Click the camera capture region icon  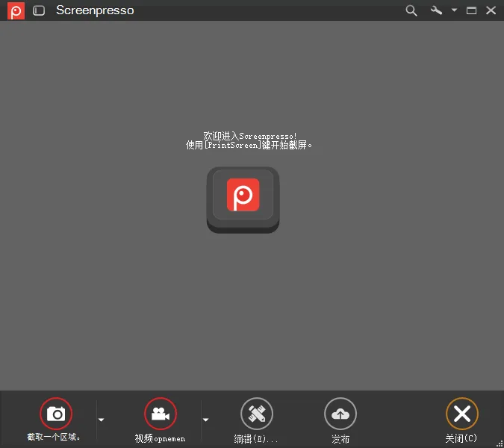pyautogui.click(x=56, y=414)
